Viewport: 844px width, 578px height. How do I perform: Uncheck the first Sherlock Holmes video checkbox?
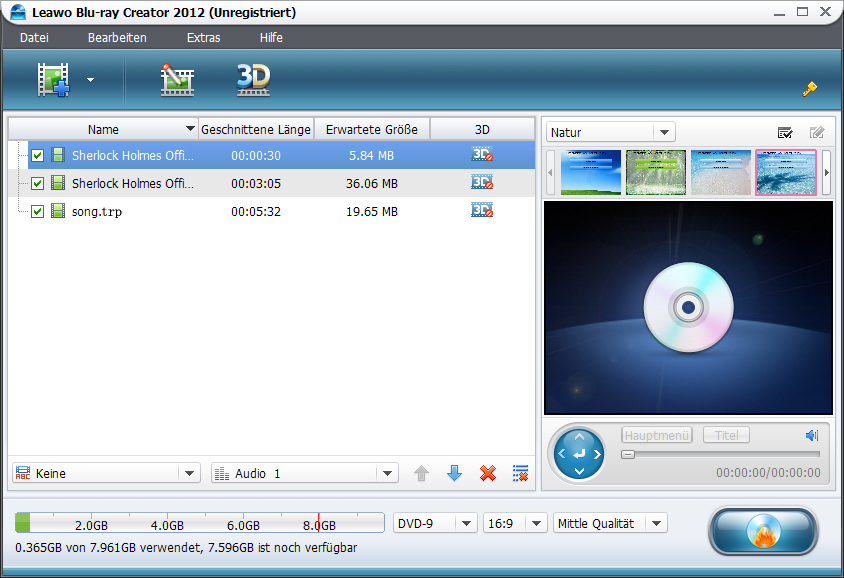[x=38, y=155]
